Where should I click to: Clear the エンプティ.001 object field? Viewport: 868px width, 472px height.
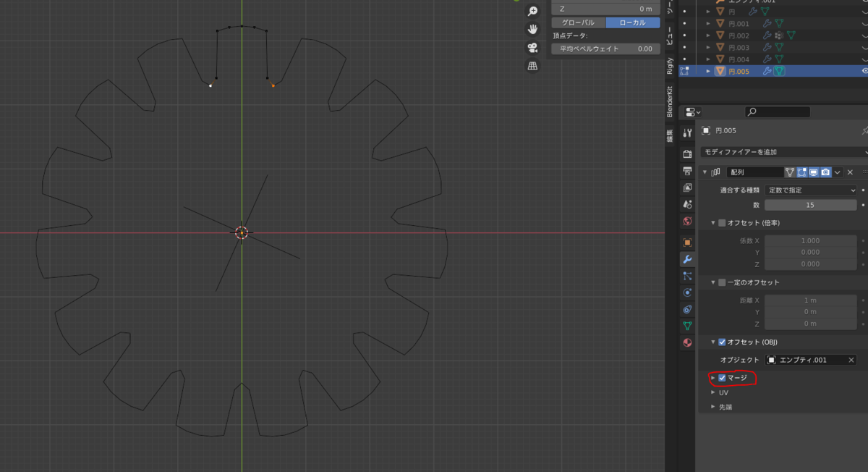(851, 360)
